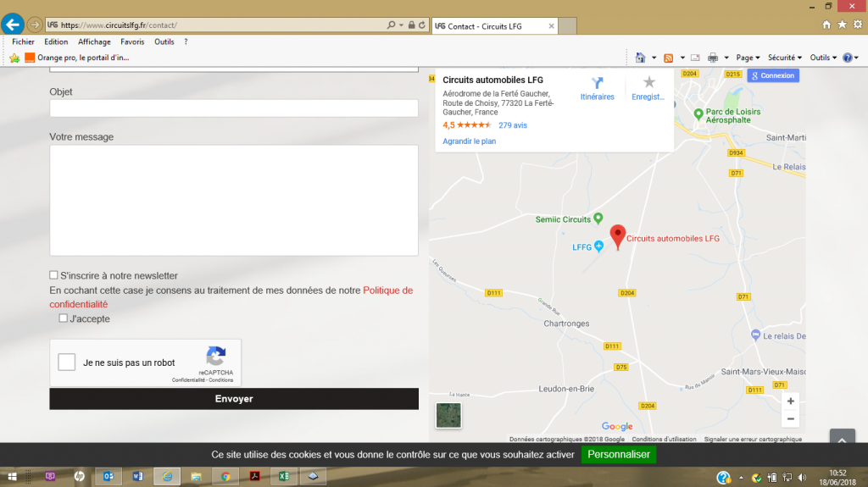Open favorites with the star icon in title bar
This screenshot has width=868, height=487.
coord(842,25)
